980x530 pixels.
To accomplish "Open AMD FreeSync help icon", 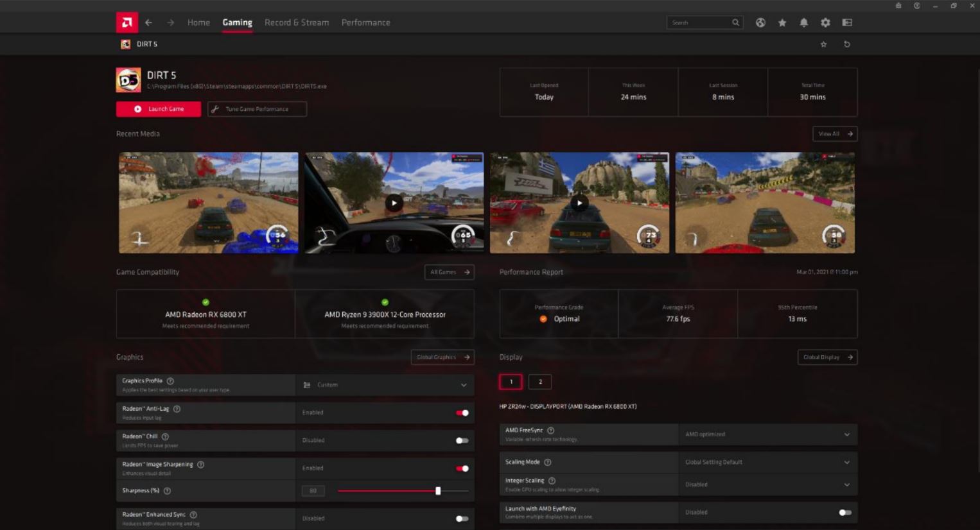I will pyautogui.click(x=550, y=431).
